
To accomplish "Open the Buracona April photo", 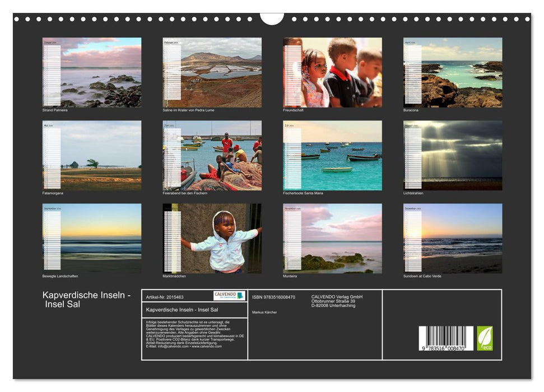I will click(x=453, y=72).
